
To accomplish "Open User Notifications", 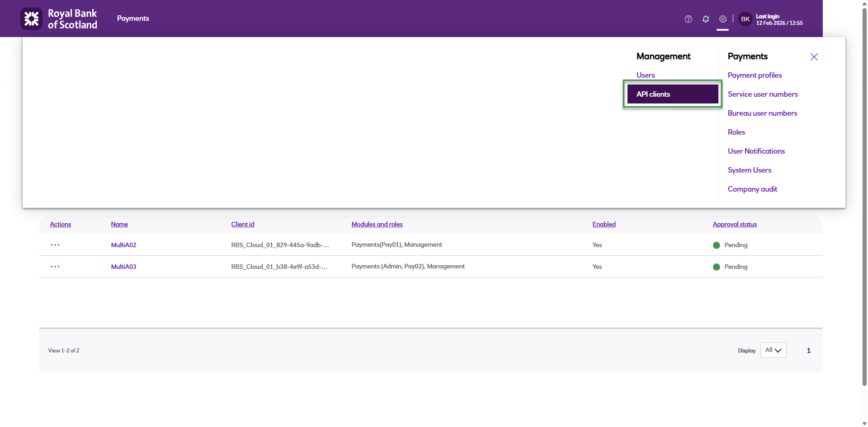I will pos(756,151).
